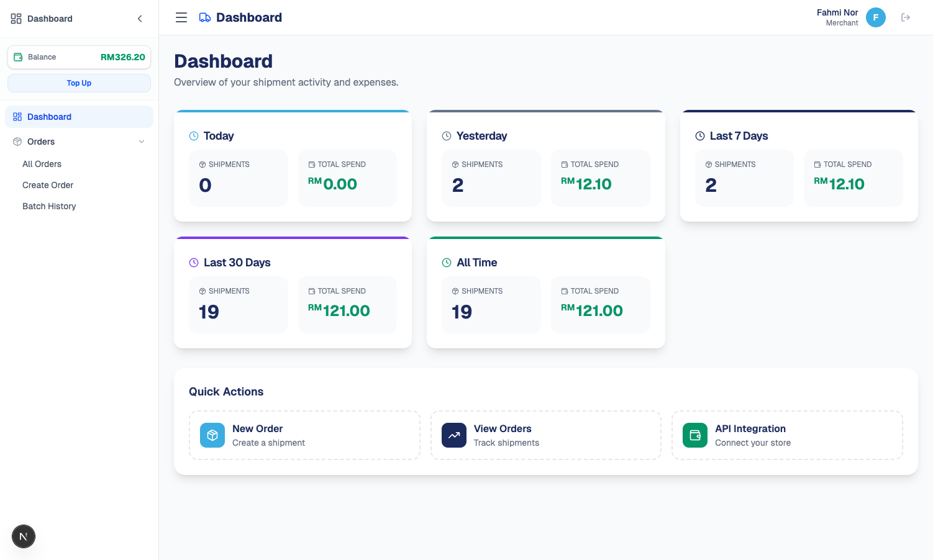933x560 pixels.
Task: Collapse the Orders submenu chevron
Action: point(142,142)
